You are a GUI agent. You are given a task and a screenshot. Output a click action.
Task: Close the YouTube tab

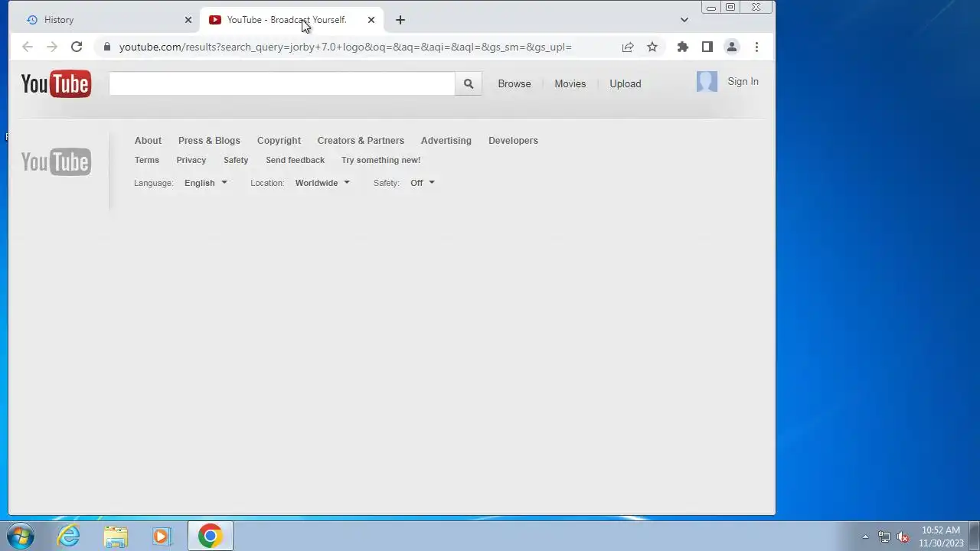click(371, 20)
